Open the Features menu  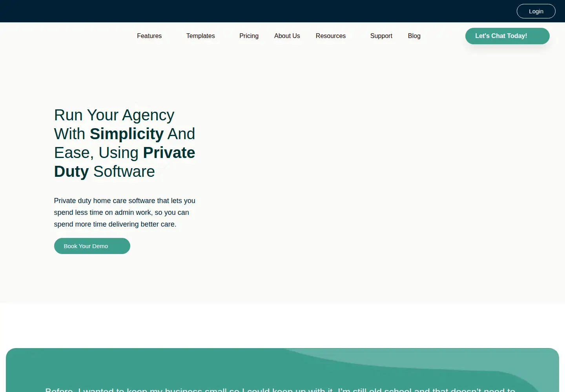click(x=149, y=36)
